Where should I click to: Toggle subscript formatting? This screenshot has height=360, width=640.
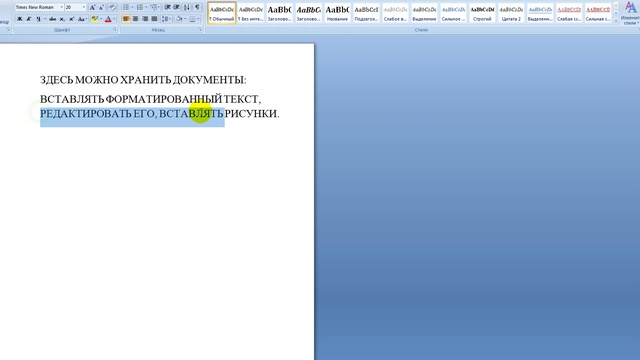62,19
